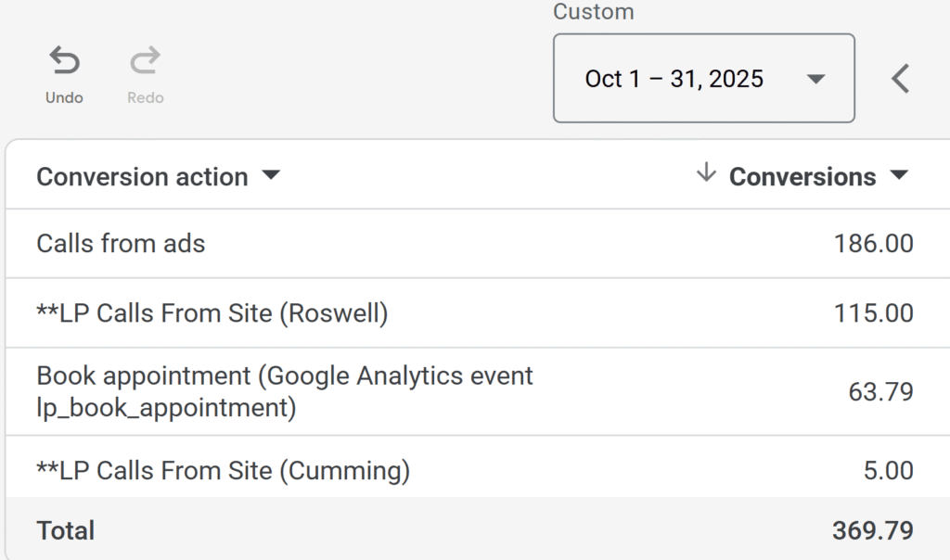
Task: Click the sort descending arrow beside Conversions
Action: pos(706,173)
